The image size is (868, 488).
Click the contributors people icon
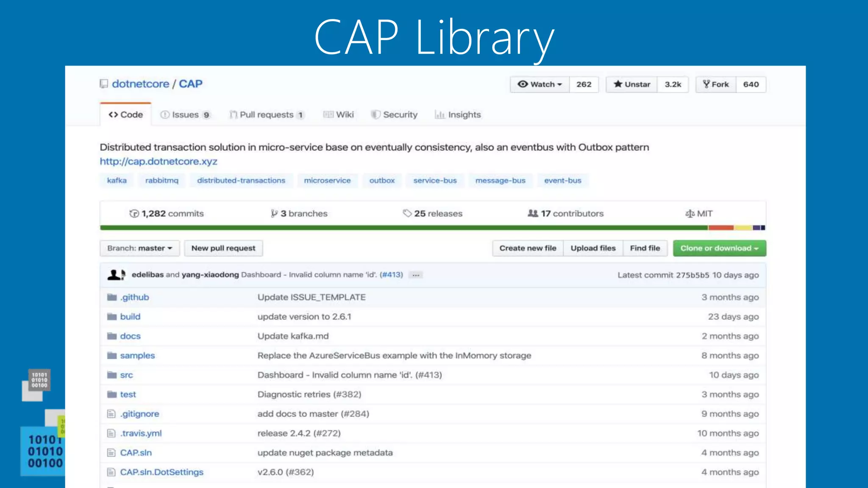click(x=532, y=213)
